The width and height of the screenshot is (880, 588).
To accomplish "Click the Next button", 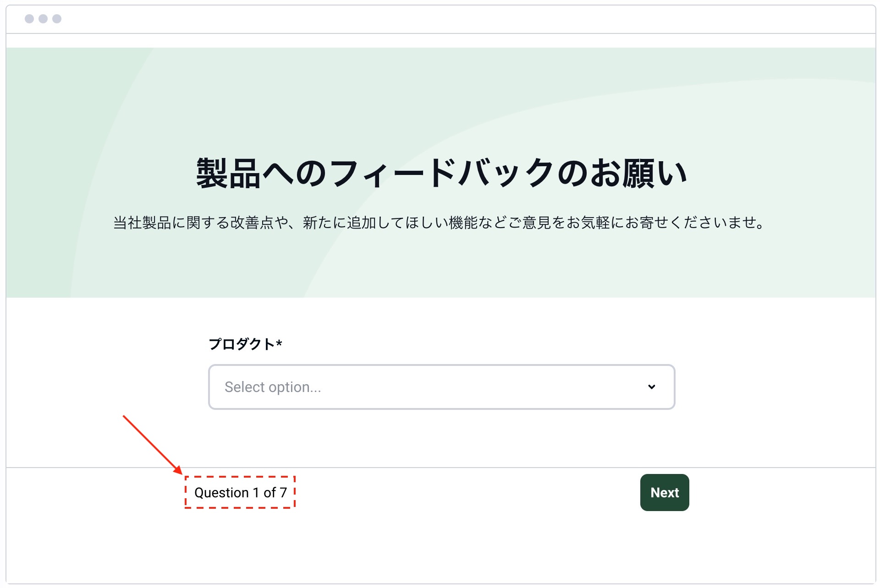I will (x=665, y=492).
